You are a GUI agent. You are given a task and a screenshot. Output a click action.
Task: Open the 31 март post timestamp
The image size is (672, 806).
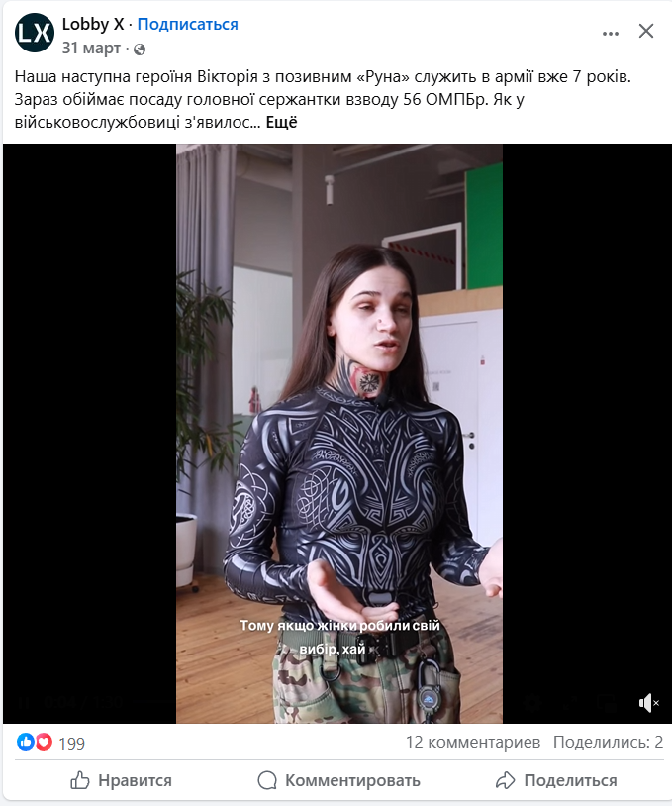(91, 48)
